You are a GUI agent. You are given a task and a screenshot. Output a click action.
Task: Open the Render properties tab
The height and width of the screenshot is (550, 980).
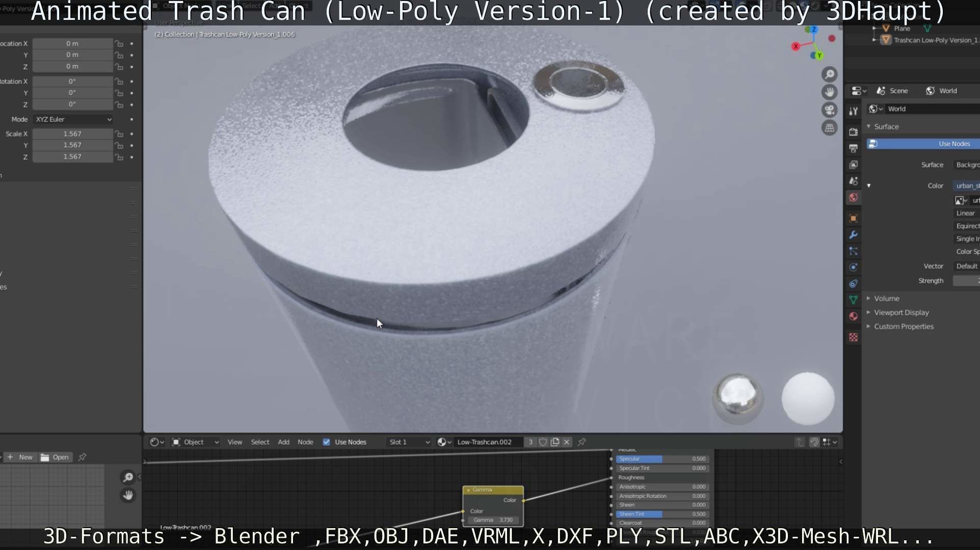[853, 132]
